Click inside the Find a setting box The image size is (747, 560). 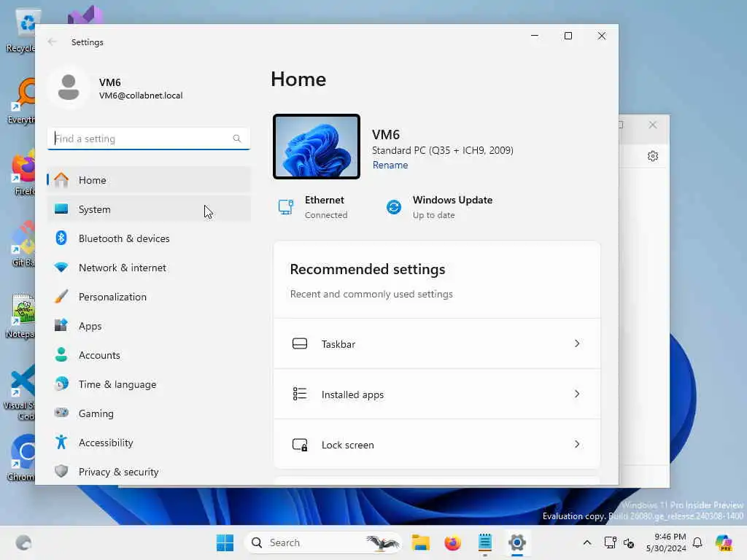[x=149, y=139]
